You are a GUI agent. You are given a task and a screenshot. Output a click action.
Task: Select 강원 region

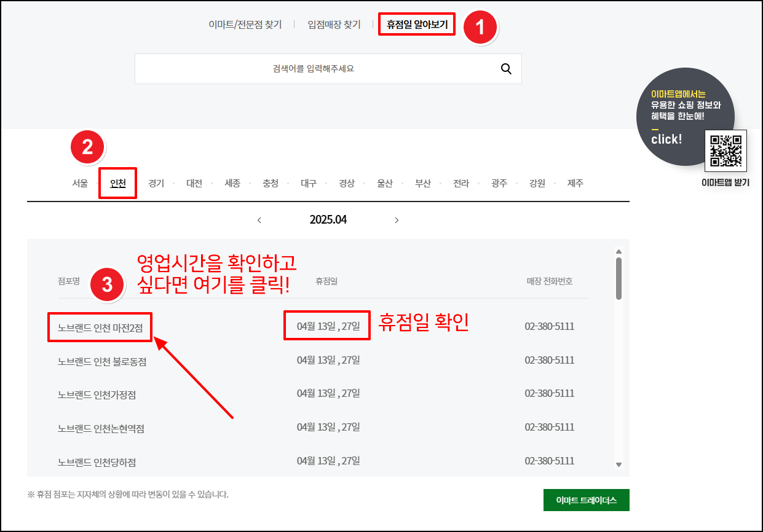537,183
